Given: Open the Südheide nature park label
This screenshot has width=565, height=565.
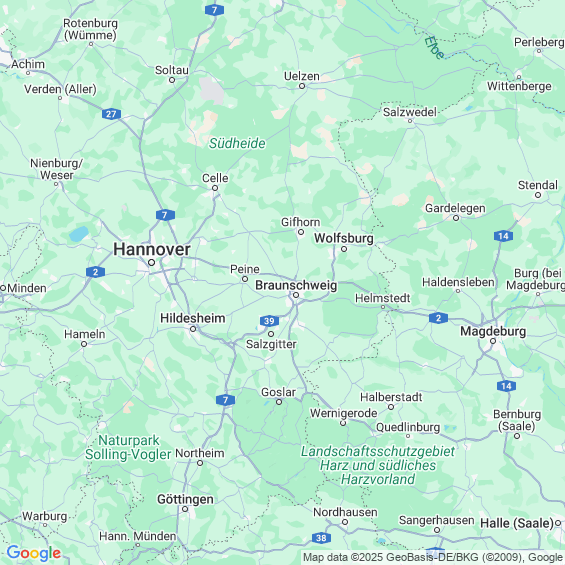Looking at the screenshot, I should pos(237,143).
